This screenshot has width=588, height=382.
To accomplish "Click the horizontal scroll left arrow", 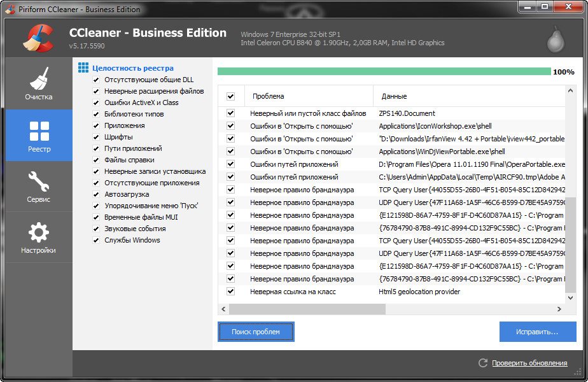I will (x=223, y=309).
